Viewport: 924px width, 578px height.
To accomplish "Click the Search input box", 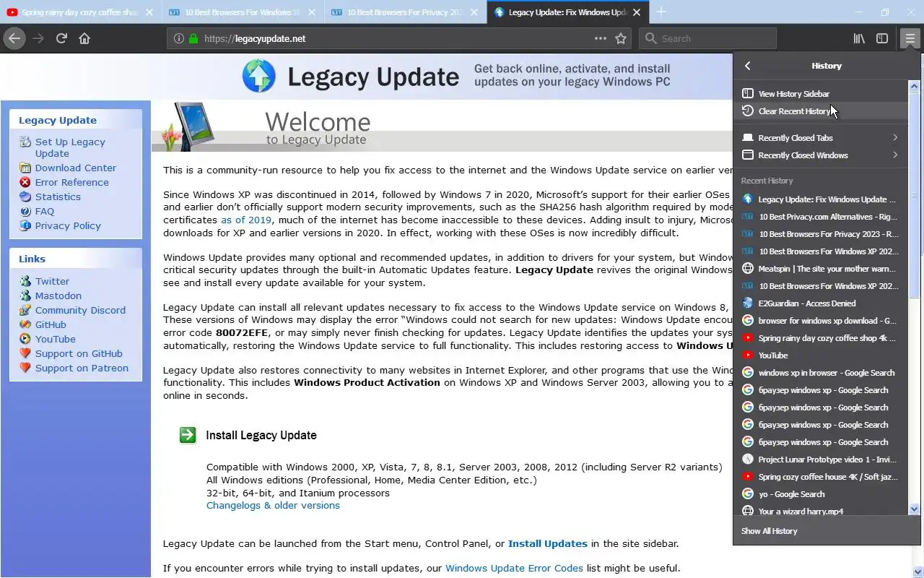I will pyautogui.click(x=707, y=38).
